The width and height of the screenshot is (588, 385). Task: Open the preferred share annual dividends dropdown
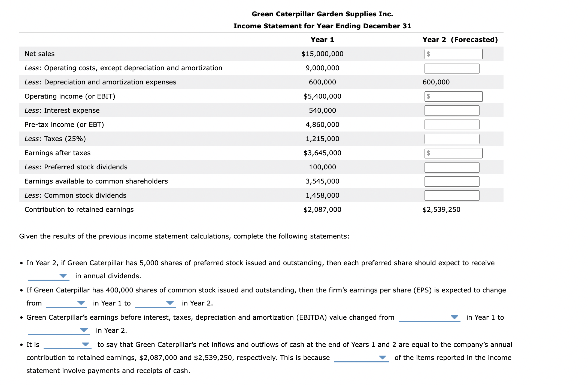click(x=49, y=276)
